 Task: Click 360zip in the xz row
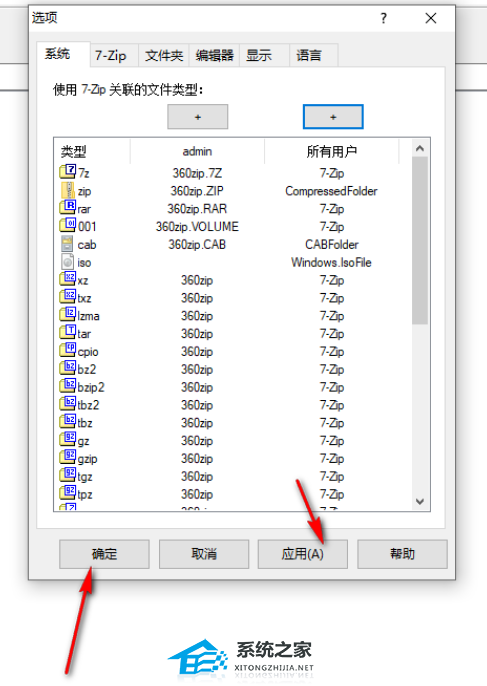[197, 280]
